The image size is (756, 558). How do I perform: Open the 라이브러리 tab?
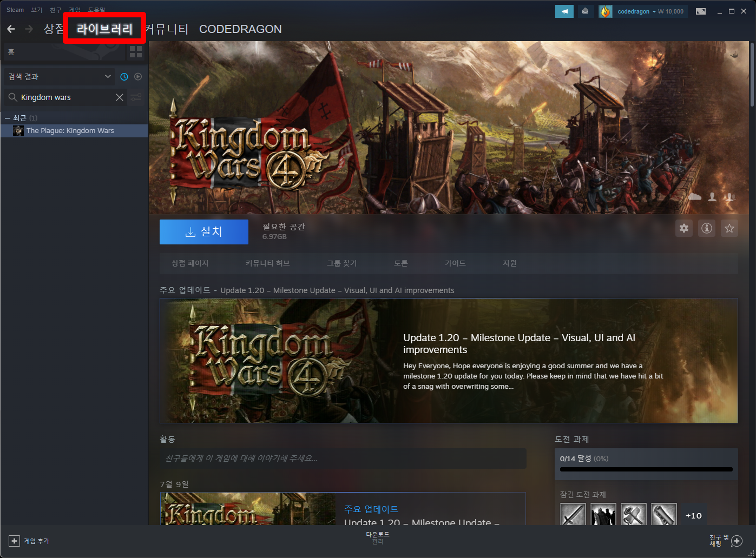point(104,29)
